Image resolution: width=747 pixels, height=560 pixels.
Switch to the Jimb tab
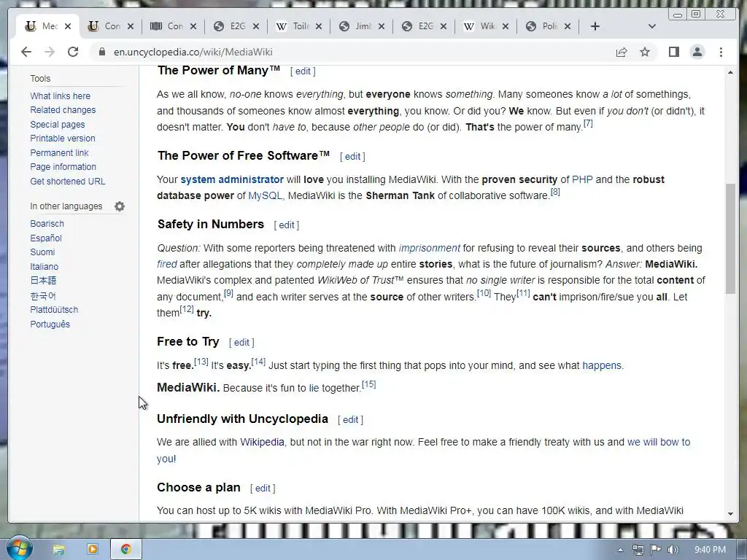[x=356, y=26]
